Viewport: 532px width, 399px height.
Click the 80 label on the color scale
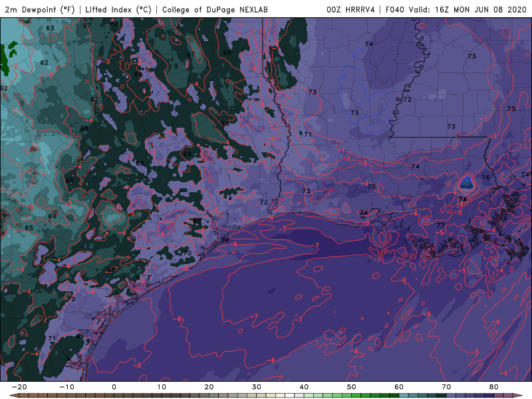point(494,387)
